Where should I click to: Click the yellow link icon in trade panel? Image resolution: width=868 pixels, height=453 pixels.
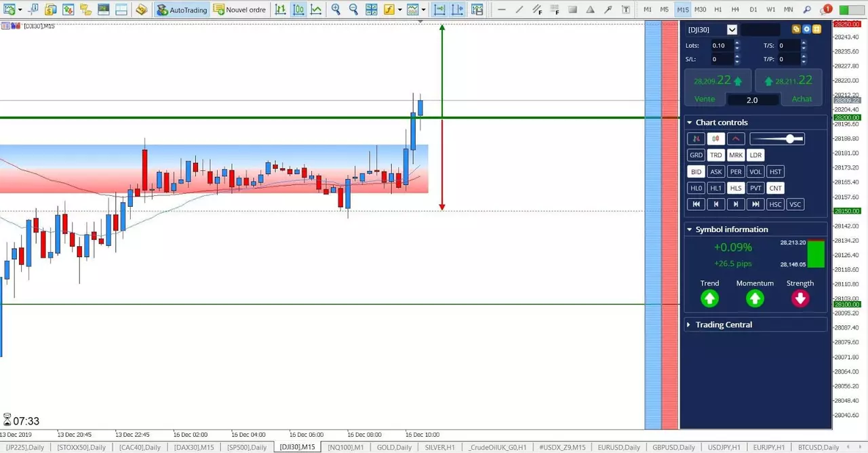pyautogui.click(x=796, y=29)
